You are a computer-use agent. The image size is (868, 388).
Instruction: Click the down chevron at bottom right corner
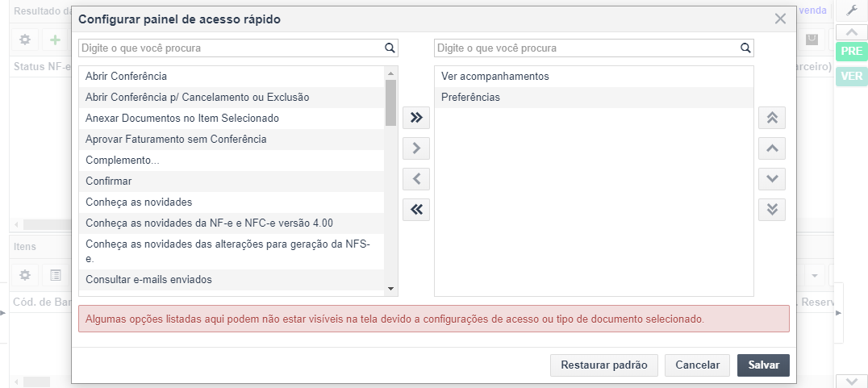[851, 381]
